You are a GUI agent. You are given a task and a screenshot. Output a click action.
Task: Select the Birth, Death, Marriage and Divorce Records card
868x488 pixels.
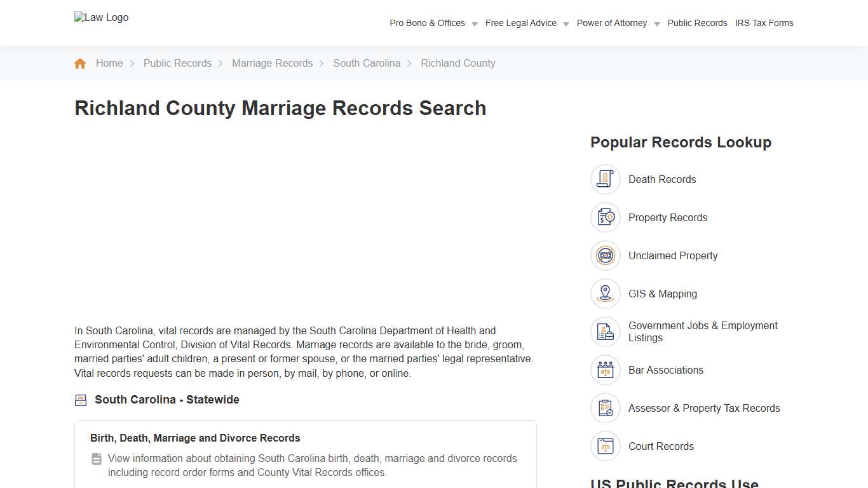195,438
